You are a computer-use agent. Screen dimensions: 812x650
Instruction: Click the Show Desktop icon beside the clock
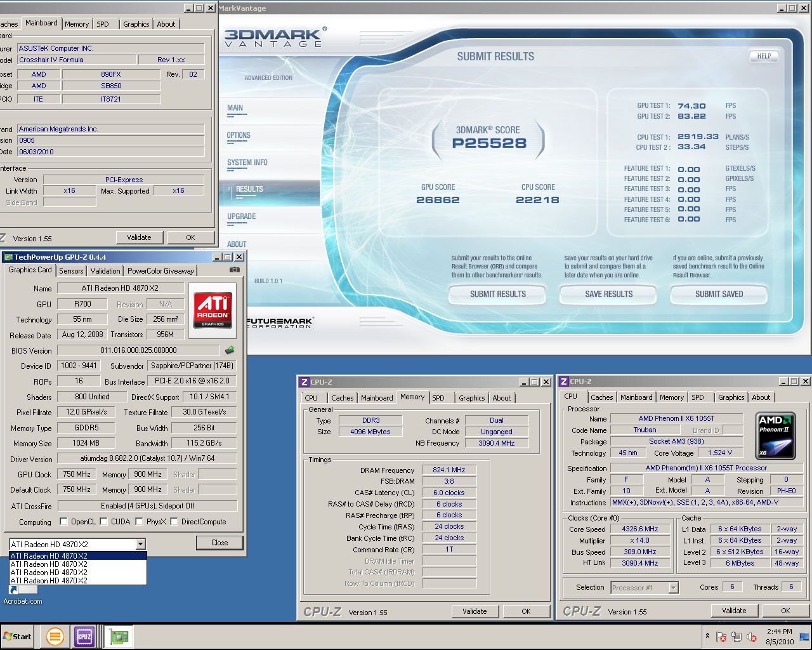click(x=804, y=637)
